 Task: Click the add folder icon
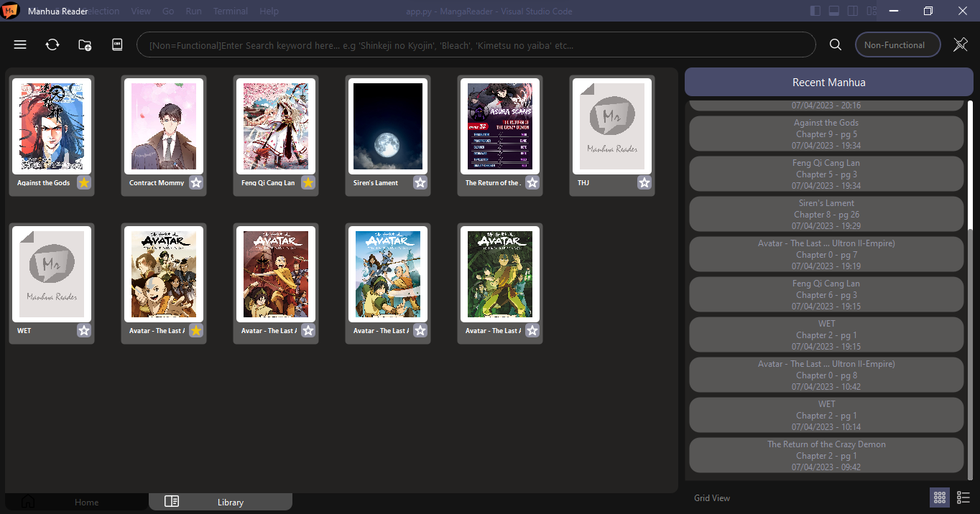[85, 45]
